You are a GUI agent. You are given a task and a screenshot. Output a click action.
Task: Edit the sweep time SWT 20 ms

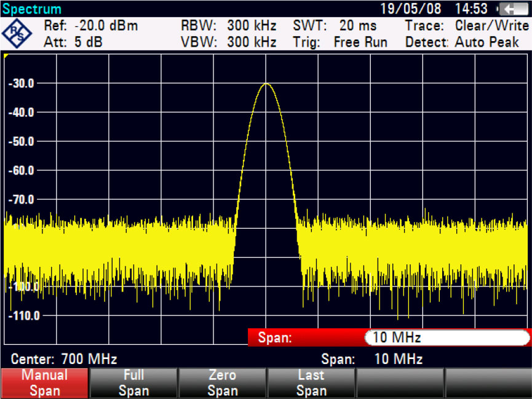[x=335, y=26]
